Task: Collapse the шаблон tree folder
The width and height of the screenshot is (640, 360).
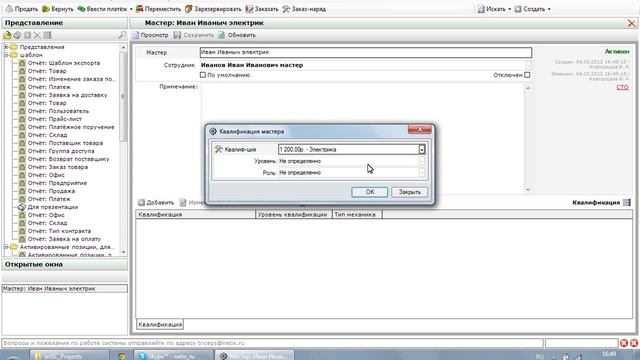Action: tap(6, 55)
